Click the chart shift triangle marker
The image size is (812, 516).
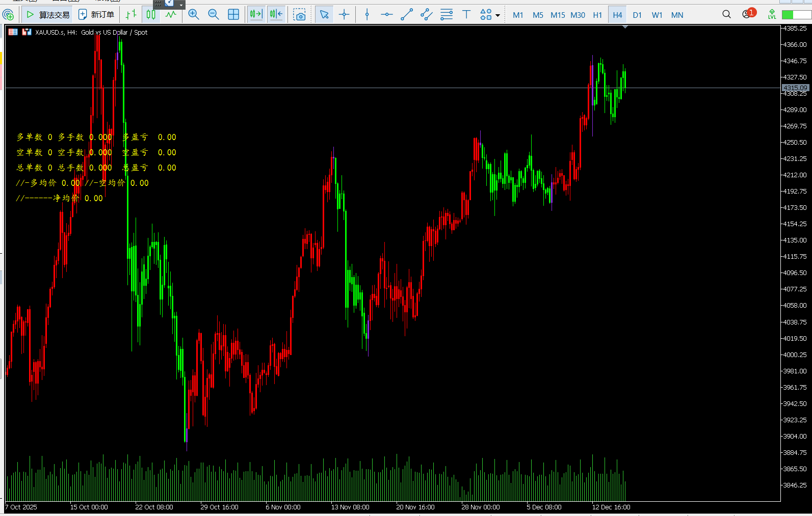625,27
